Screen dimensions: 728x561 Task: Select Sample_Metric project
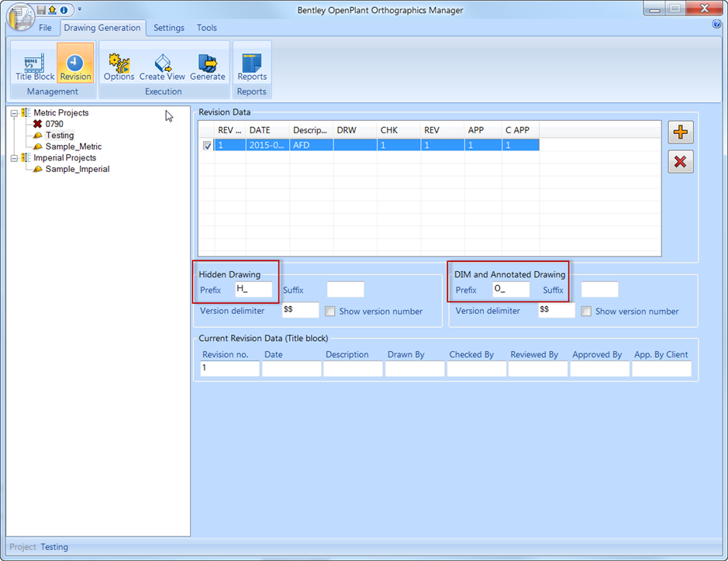click(74, 146)
